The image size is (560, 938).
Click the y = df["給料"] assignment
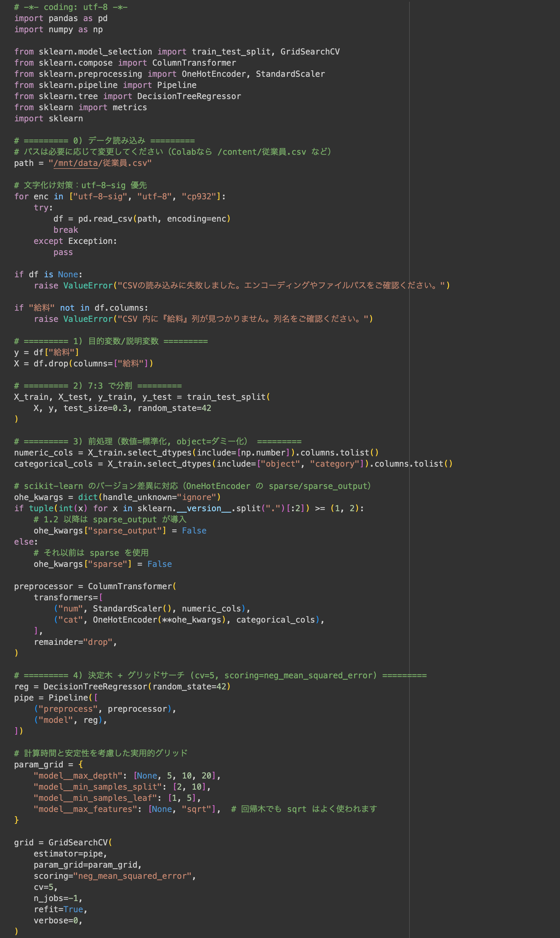[47, 352]
